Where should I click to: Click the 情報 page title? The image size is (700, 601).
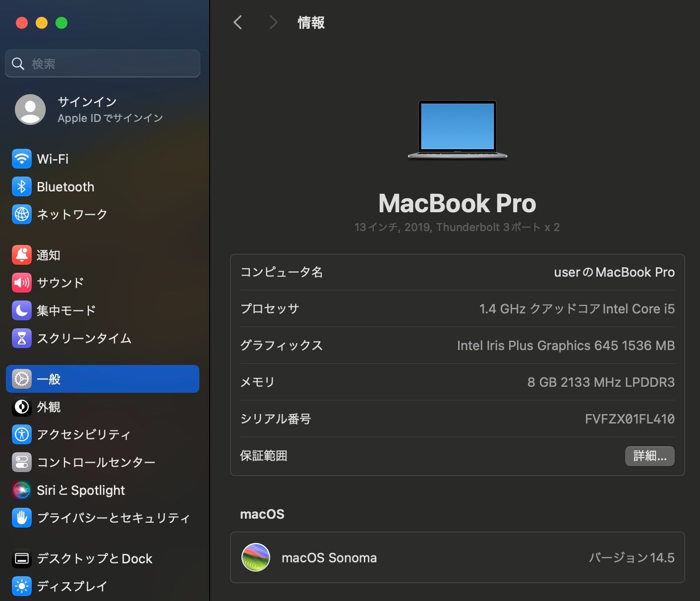point(311,22)
